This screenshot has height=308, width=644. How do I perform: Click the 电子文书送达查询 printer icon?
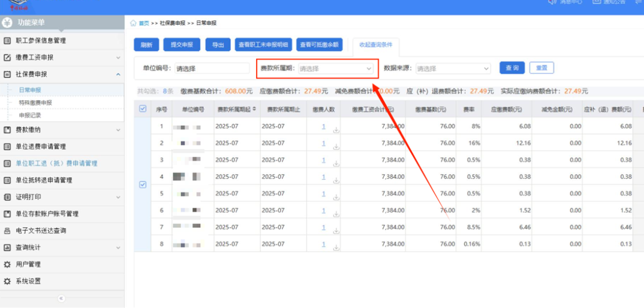(7, 231)
